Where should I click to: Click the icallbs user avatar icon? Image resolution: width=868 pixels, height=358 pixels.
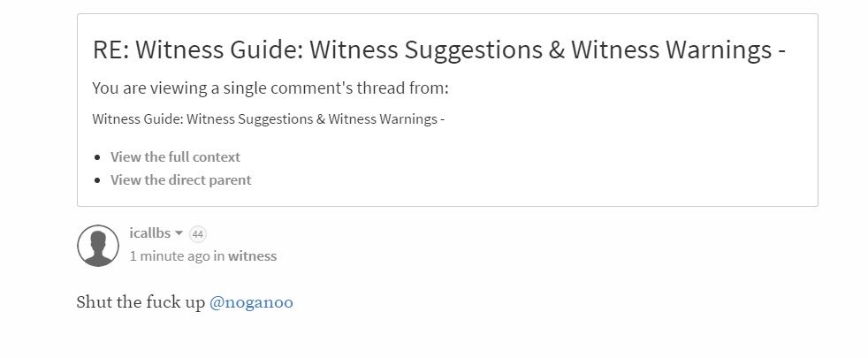pyautogui.click(x=97, y=245)
